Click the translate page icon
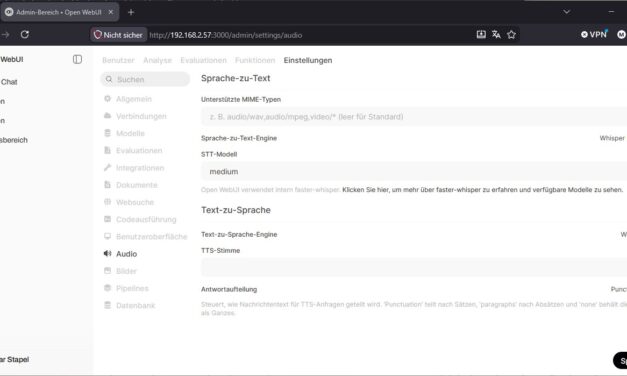Image resolution: width=627 pixels, height=376 pixels. pos(496,34)
